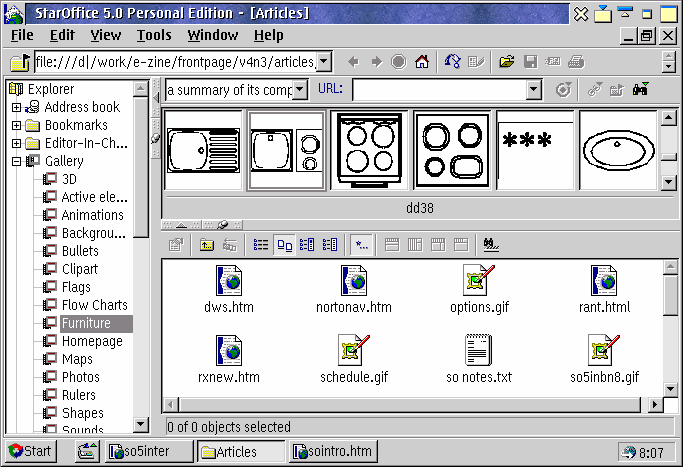
Task: Click the Explorer tree scroll down arrow
Action: [141, 423]
